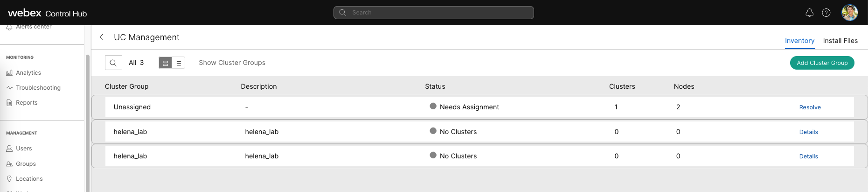Click the Add Cluster Group button
Viewport: 868px width, 192px height.
822,63
